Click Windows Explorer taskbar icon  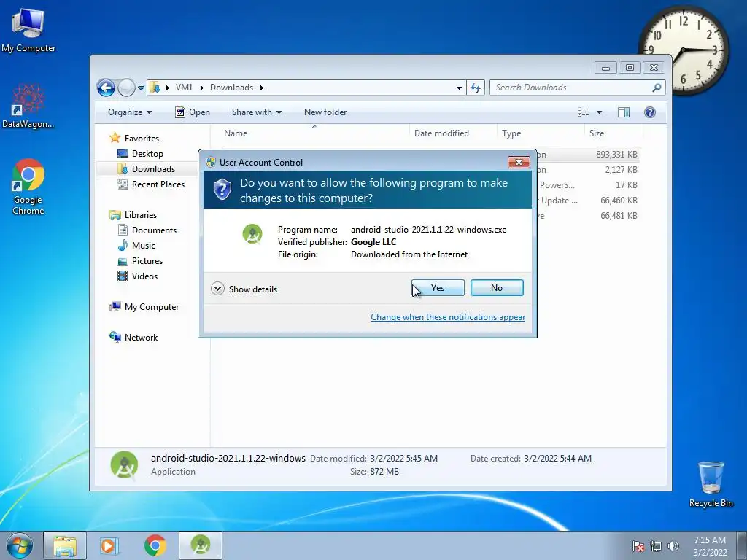click(65, 545)
